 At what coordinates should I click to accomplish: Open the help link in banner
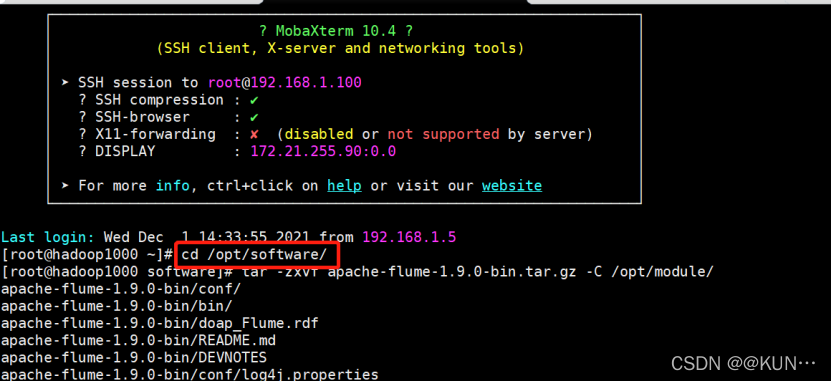(x=344, y=186)
